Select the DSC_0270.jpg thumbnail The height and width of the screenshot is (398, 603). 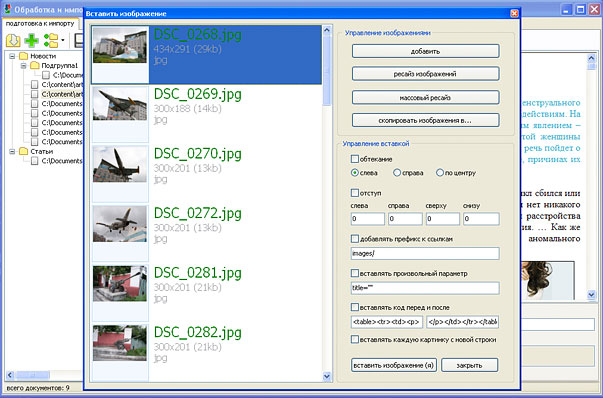(x=120, y=164)
